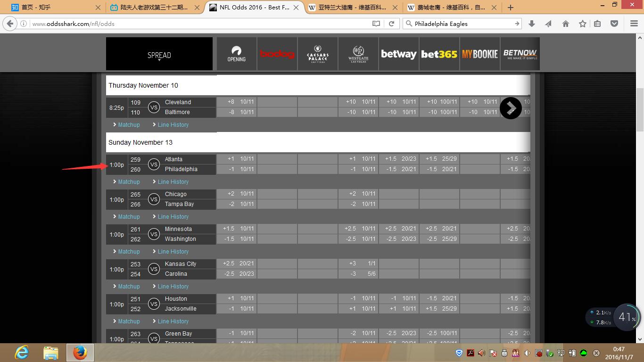This screenshot has width=644, height=362.
Task: Click the Firefox home icon
Action: tap(566, 24)
